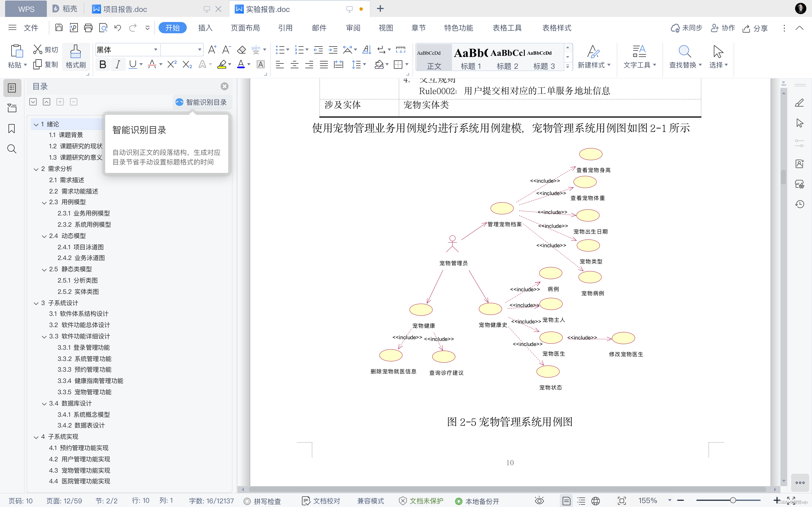Click the bookmark icon in left sidebar
This screenshot has height=507, width=812.
coord(12,128)
